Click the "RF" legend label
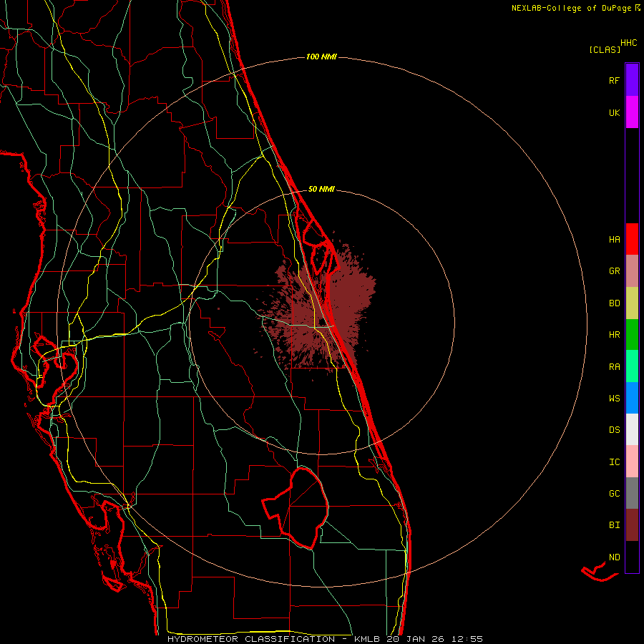Image resolution: width=644 pixels, height=644 pixels. pos(614,81)
